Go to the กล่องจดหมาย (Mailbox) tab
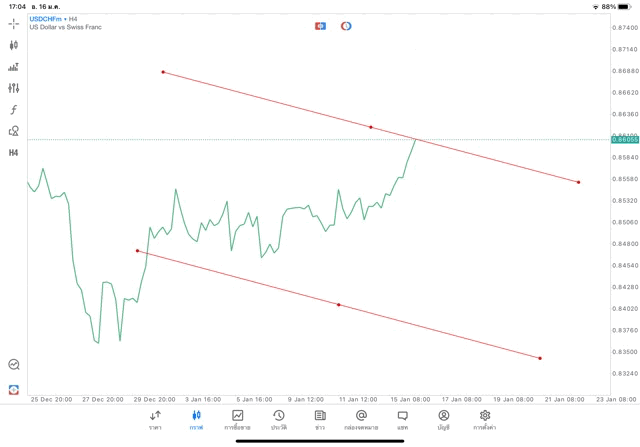The height and width of the screenshot is (447, 640). point(361,420)
